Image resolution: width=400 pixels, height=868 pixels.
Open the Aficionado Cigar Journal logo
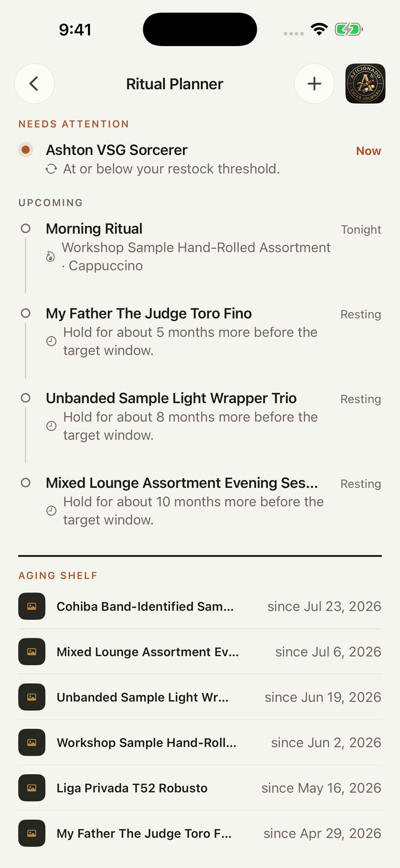click(365, 84)
